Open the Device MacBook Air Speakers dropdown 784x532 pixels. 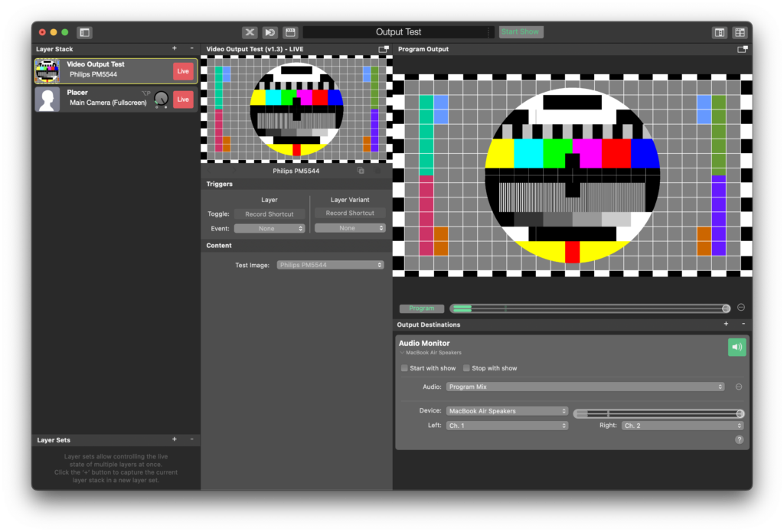point(507,411)
